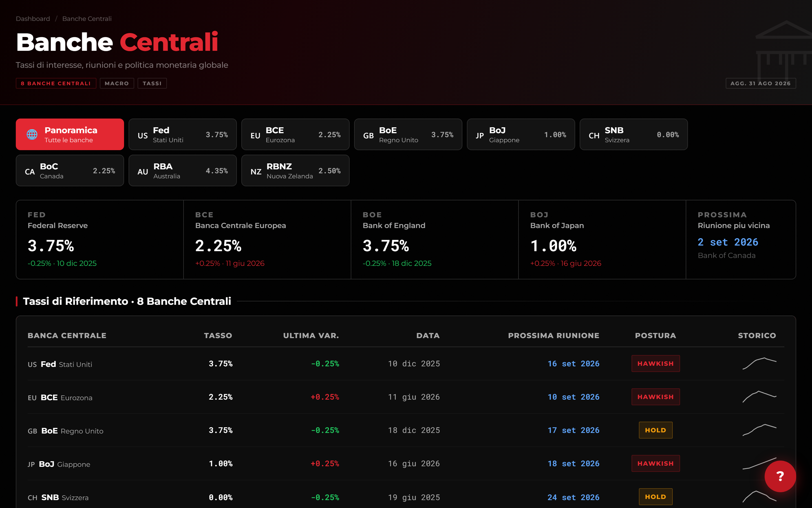Open the Bank of Japan summary card
812x508 pixels.
pos(602,240)
